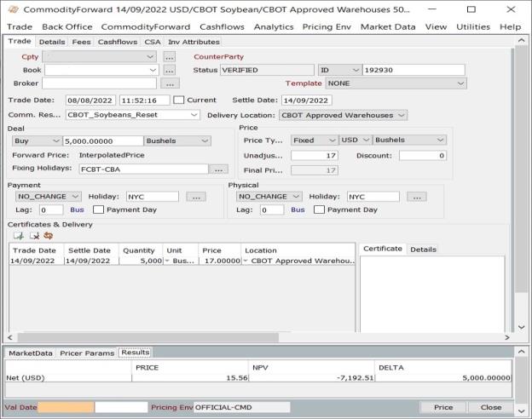
Task: Click the Trade Date input field
Action: coord(90,100)
